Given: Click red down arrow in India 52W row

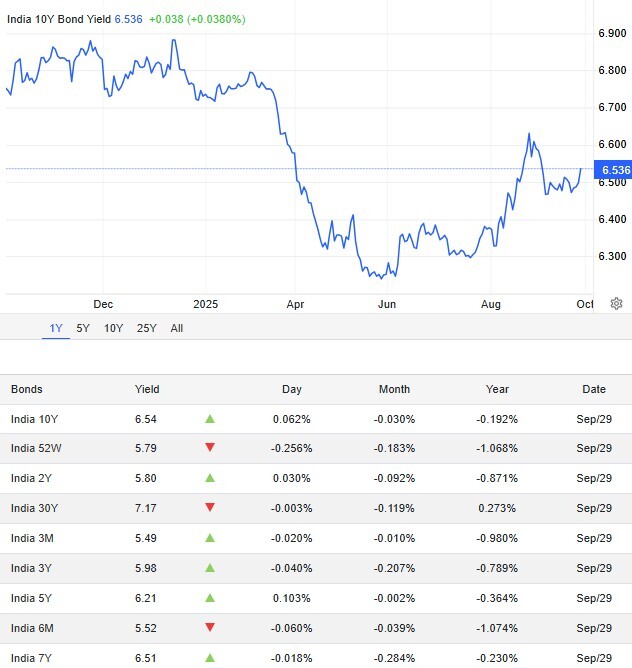Looking at the screenshot, I should pos(210,449).
